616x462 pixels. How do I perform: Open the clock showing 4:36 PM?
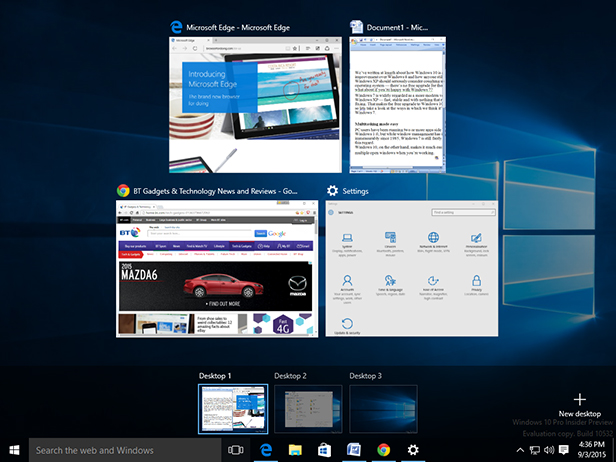coord(592,450)
